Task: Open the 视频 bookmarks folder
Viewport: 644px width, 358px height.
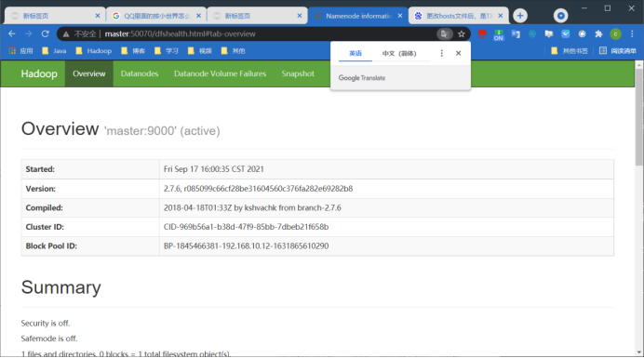Action: [x=199, y=51]
